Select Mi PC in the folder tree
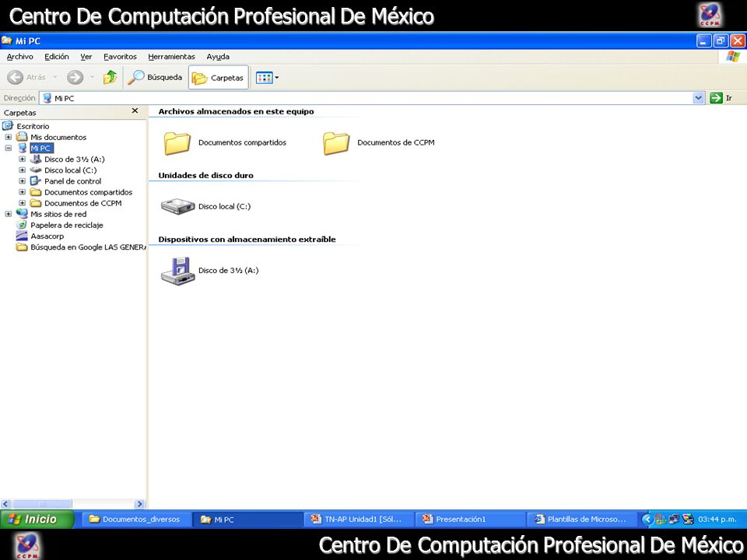The height and width of the screenshot is (560, 747). pyautogui.click(x=40, y=148)
